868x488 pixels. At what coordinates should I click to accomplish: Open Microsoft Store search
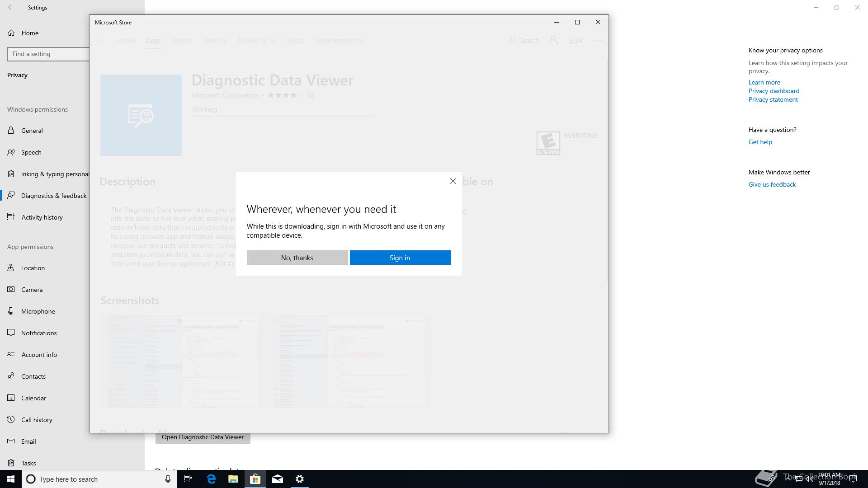[524, 41]
